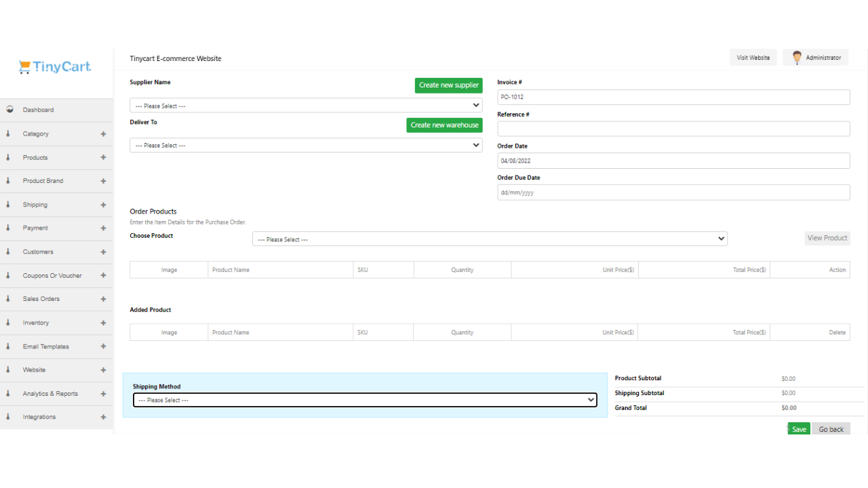Image resolution: width=868 pixels, height=488 pixels.
Task: Click plus icon next to Inventory
Action: click(103, 323)
